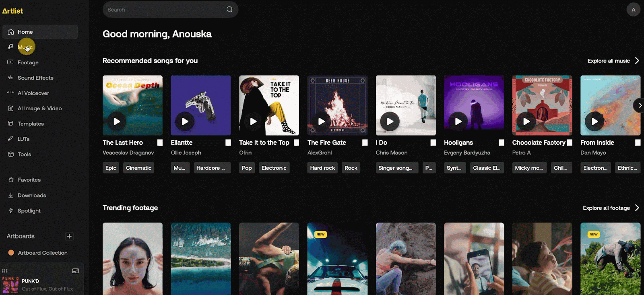
Task: Expand the mini player panel icon
Action: [x=75, y=271]
